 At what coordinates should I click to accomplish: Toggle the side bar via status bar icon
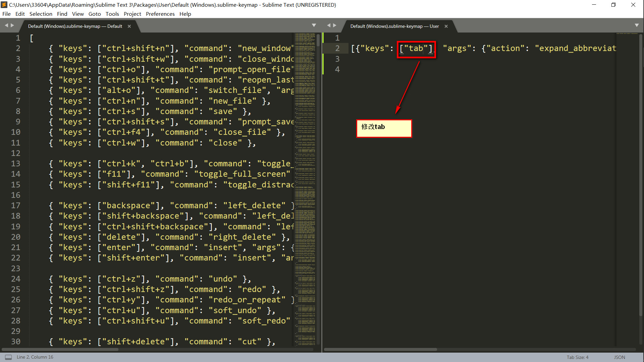click(x=8, y=357)
